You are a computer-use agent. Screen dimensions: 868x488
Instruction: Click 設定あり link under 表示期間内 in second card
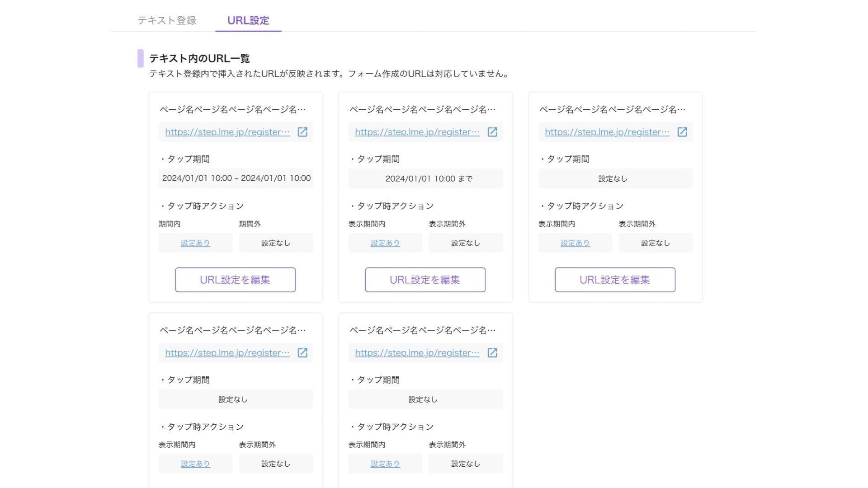point(385,243)
